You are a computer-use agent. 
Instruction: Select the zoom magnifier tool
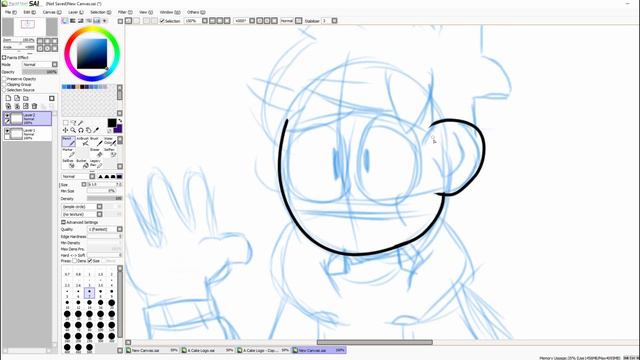coord(73,130)
